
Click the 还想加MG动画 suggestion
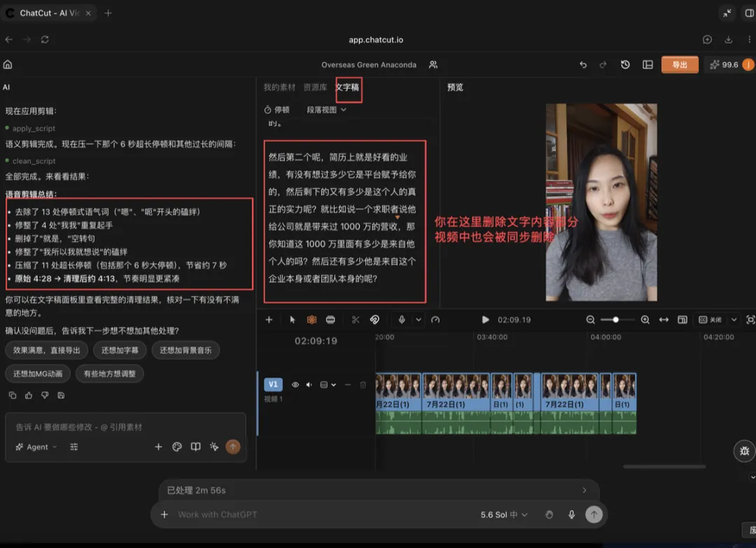tap(38, 374)
